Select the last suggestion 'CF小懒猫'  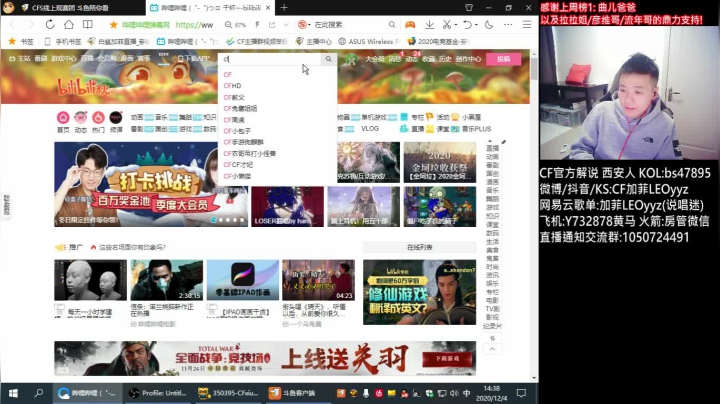tap(237, 176)
